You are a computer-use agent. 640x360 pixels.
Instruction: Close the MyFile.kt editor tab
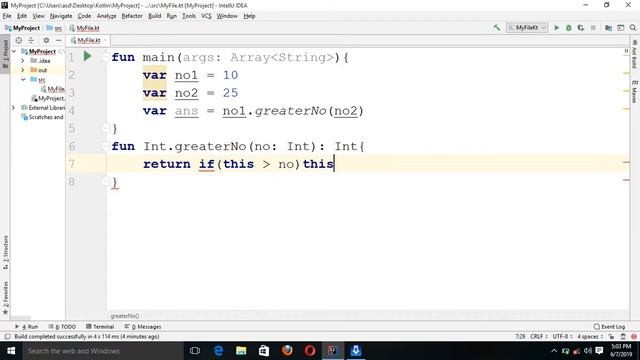point(105,40)
